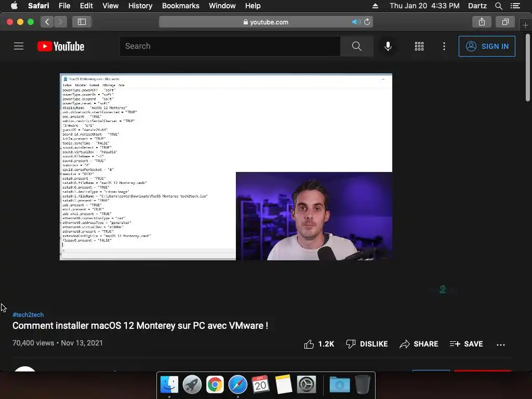
Task: Click SAVE to add to playlist
Action: 466,344
